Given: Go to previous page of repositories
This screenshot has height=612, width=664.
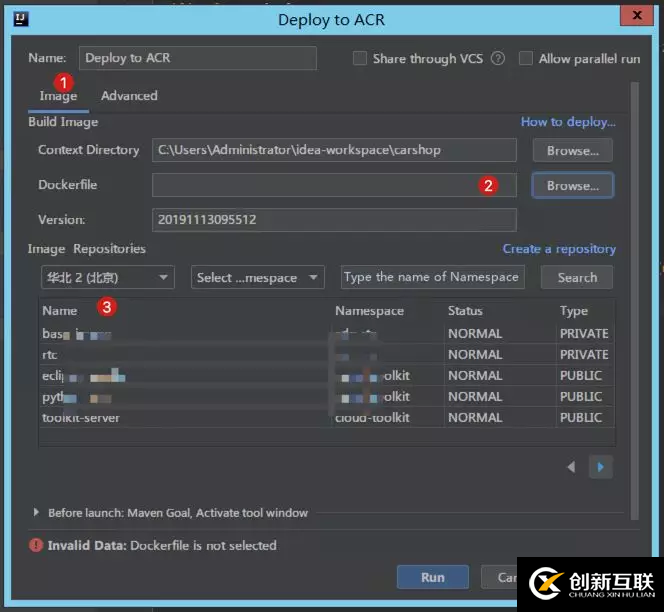Looking at the screenshot, I should click(x=571, y=467).
